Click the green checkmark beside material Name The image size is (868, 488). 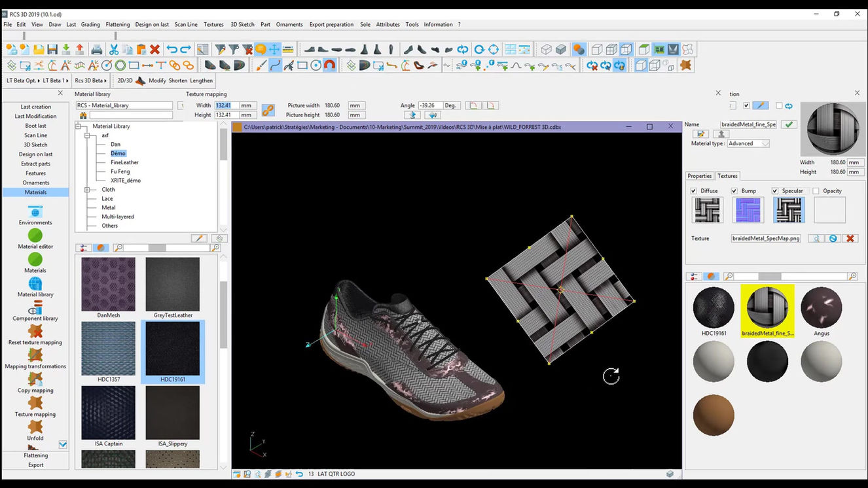pyautogui.click(x=789, y=124)
